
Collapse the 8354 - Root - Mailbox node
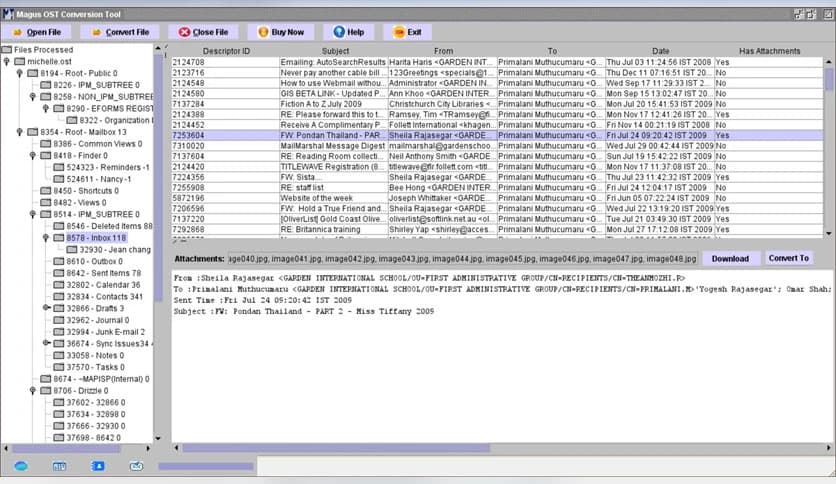[x=20, y=132]
